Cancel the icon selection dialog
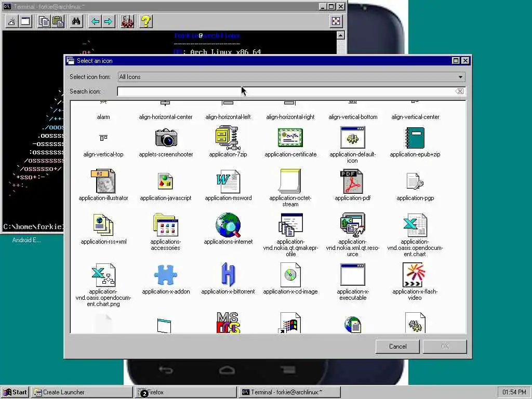The width and height of the screenshot is (532, 399). [x=397, y=347]
